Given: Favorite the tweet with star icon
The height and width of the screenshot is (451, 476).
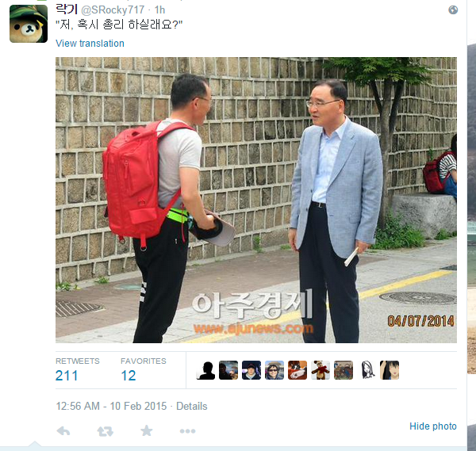Looking at the screenshot, I should pos(146,430).
